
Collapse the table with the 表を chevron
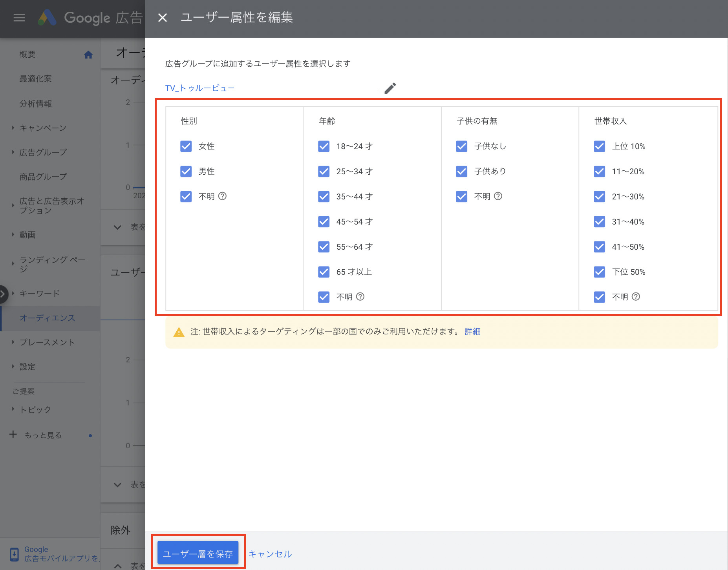(x=117, y=227)
